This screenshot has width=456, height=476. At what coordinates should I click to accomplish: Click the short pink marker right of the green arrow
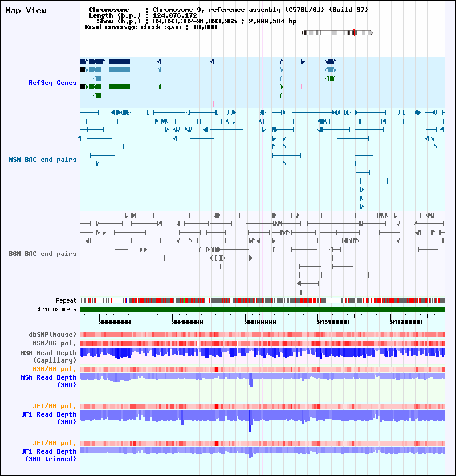pyautogui.click(x=302, y=87)
